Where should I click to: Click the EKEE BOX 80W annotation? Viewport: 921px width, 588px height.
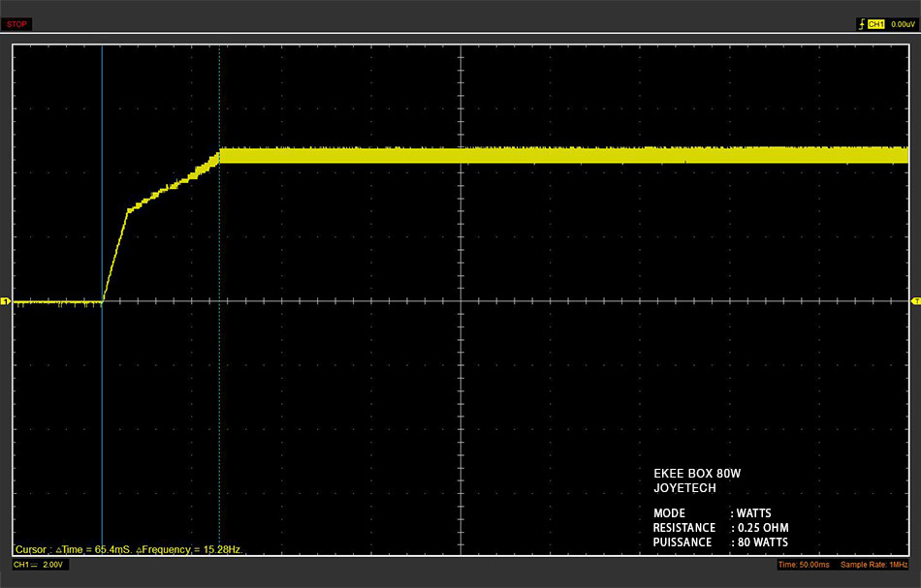(697, 474)
